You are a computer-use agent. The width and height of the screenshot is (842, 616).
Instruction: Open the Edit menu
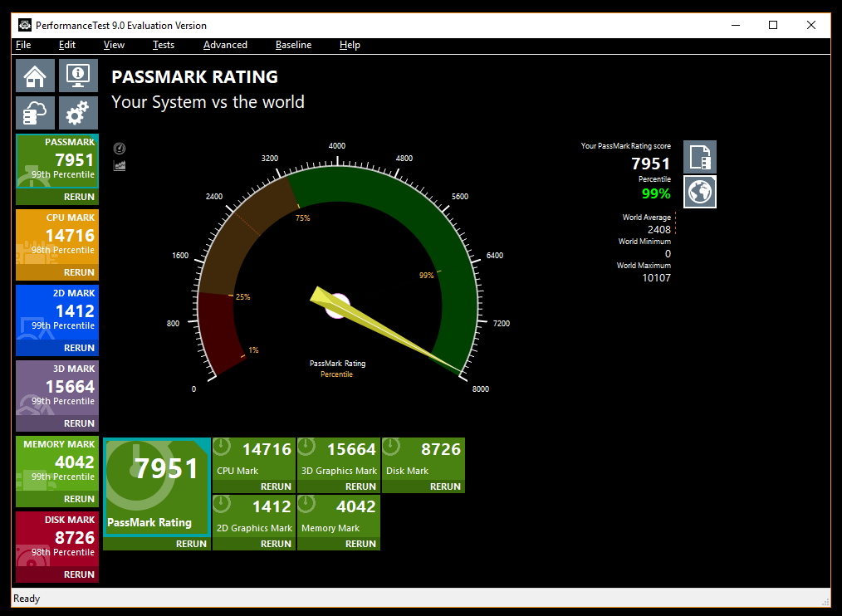67,45
